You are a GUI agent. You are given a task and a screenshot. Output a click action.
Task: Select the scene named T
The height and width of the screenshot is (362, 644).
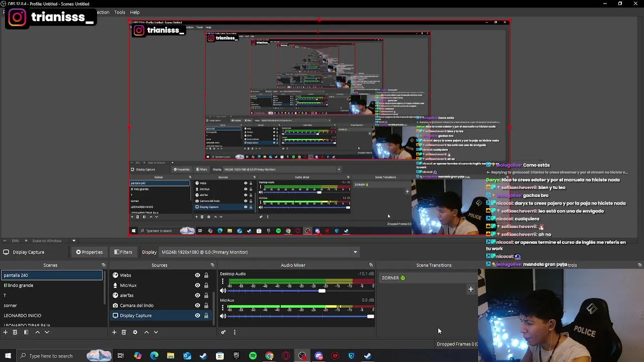(x=52, y=295)
